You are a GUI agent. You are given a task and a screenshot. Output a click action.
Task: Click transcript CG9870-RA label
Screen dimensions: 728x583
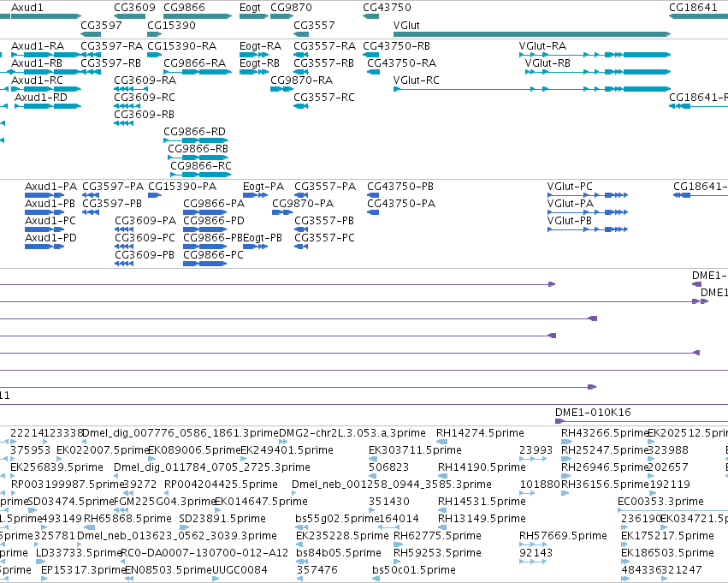click(301, 80)
